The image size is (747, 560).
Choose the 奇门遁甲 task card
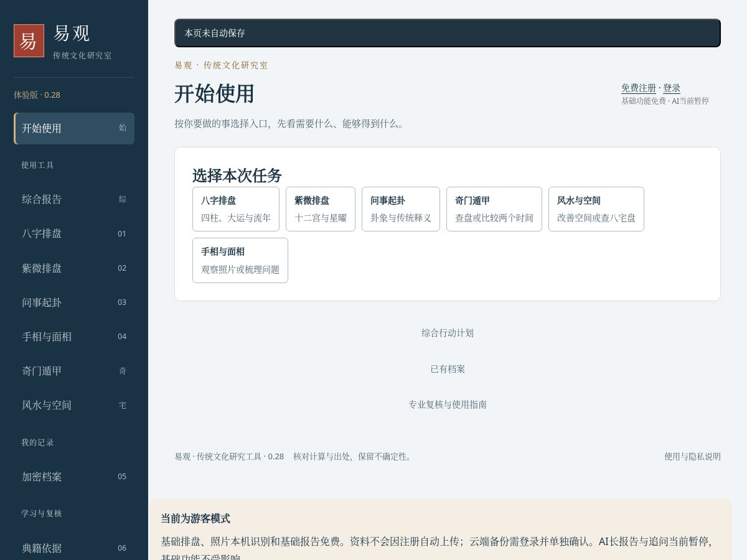[494, 209]
